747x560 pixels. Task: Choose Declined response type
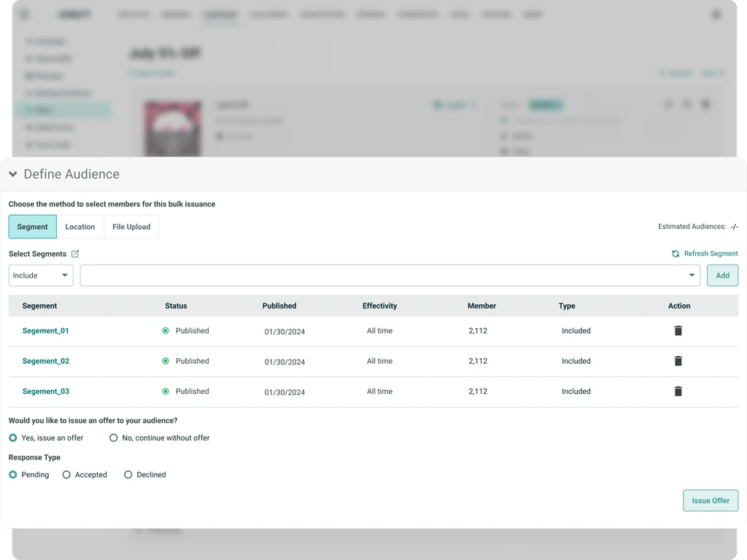(128, 475)
